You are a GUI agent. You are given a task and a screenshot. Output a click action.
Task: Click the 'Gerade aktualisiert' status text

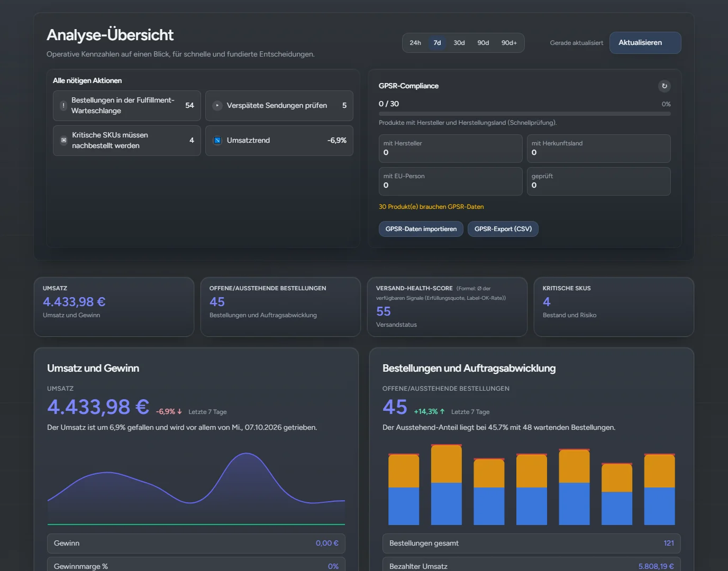point(577,43)
